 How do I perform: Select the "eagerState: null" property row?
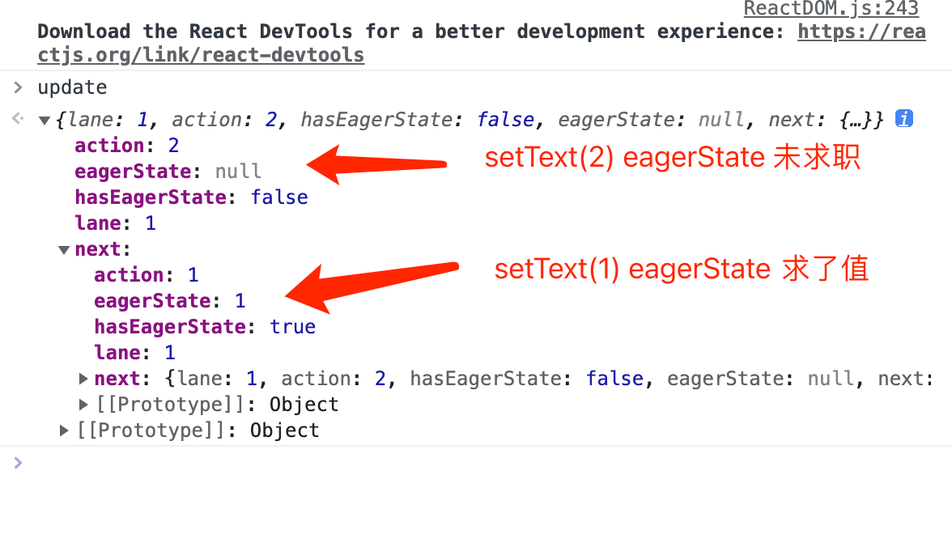coord(168,172)
